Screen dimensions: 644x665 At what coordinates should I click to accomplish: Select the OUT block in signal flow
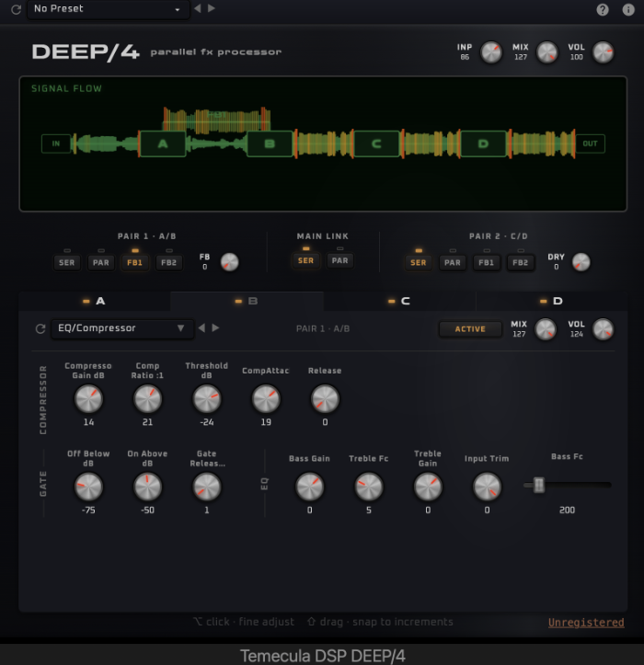pyautogui.click(x=590, y=143)
